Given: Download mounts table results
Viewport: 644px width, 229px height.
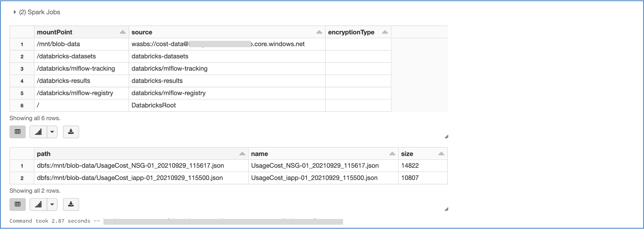Looking at the screenshot, I should coord(71,132).
